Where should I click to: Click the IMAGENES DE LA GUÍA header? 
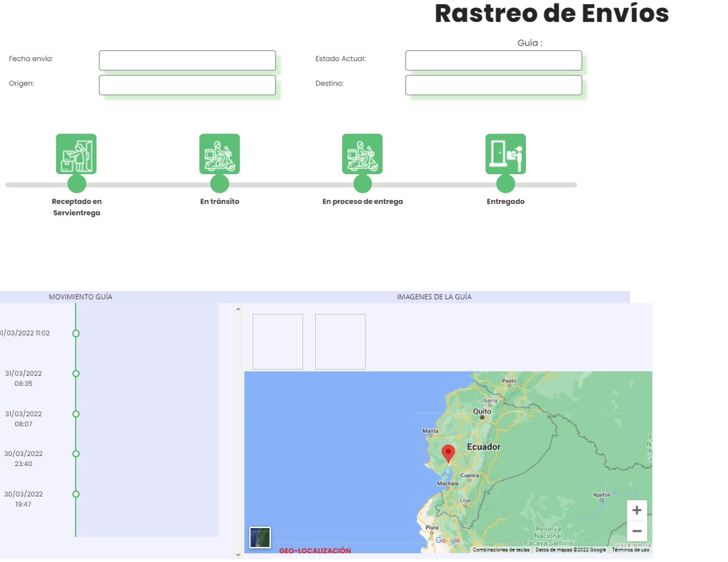point(434,297)
